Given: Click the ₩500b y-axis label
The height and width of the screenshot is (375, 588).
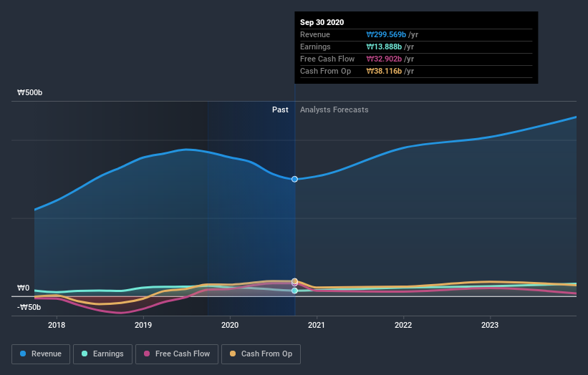Looking at the screenshot, I should 29,92.
